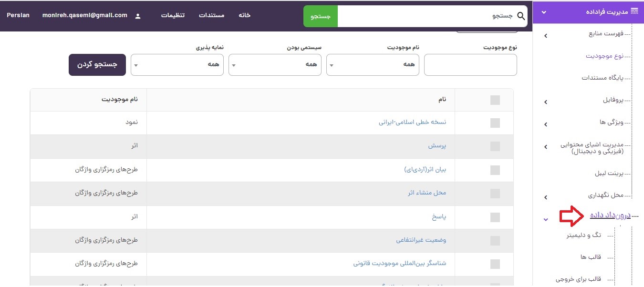Open the تنظیمات menu
Screen dimensions: 644x287
click(173, 15)
